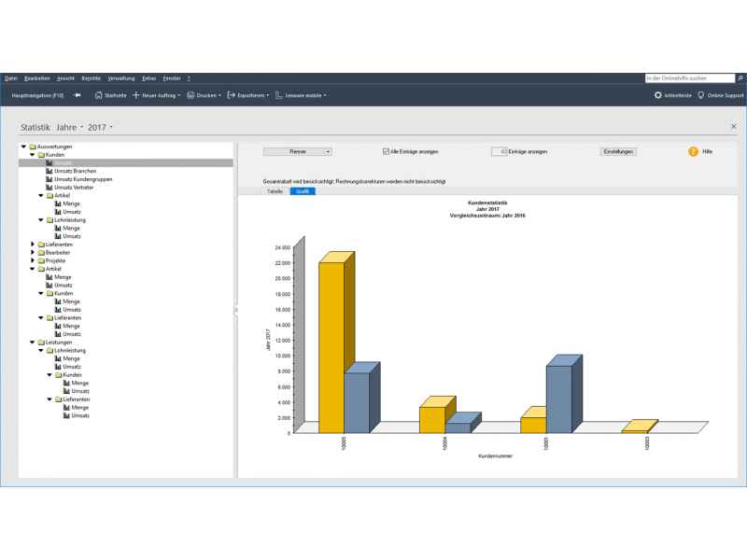The height and width of the screenshot is (560, 747).
Task: Click the Drucken printer icon
Action: pos(190,95)
